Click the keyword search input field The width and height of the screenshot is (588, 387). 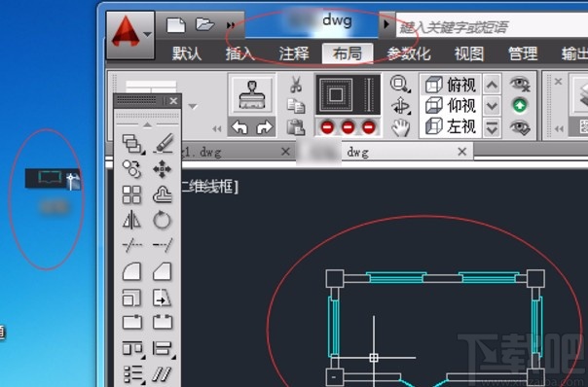pos(492,26)
